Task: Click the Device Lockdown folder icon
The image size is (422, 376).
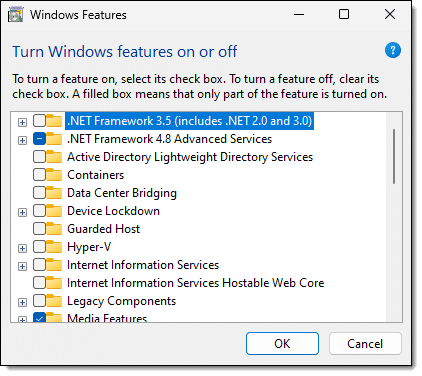Action: click(x=54, y=211)
